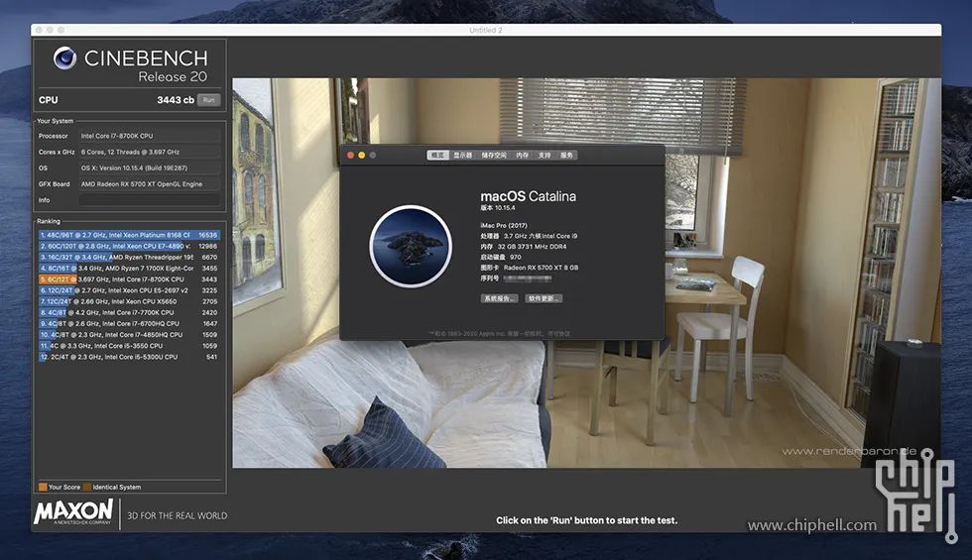Select ranking row AMD Ryzen Threadripper
Viewport: 972px width, 560px height.
tap(129, 257)
